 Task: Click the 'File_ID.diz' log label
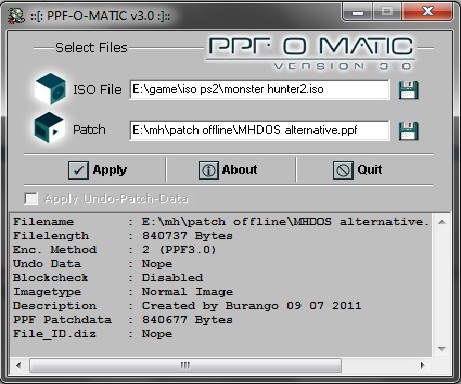tap(54, 334)
